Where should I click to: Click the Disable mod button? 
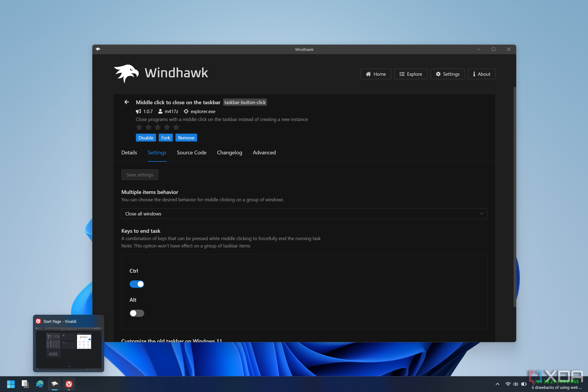[x=145, y=138]
